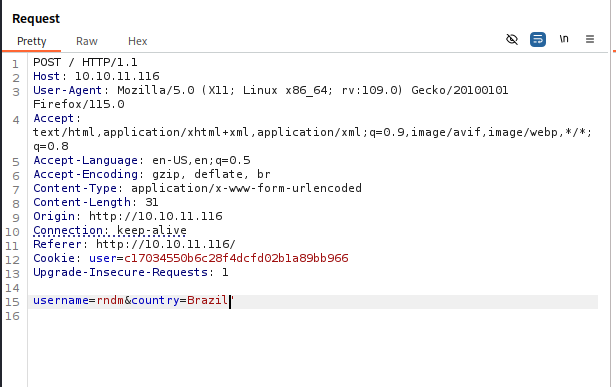
Task: Open the hamburger options menu icon
Action: (590, 39)
